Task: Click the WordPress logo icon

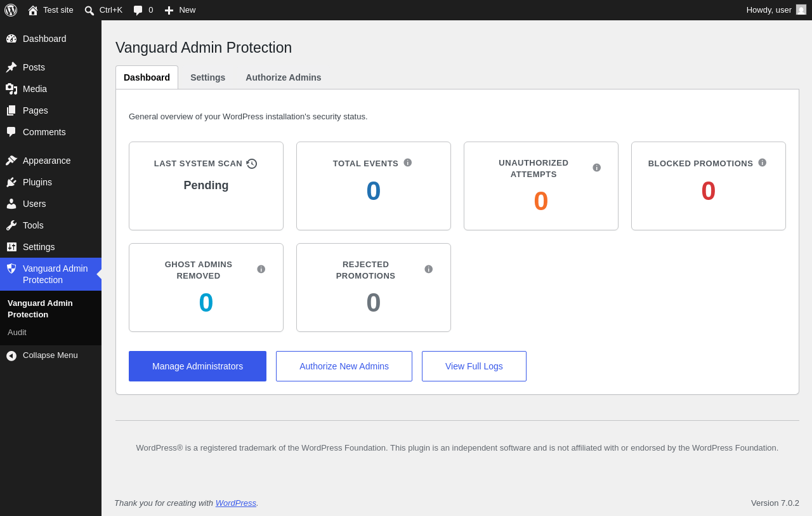Action: (11, 10)
